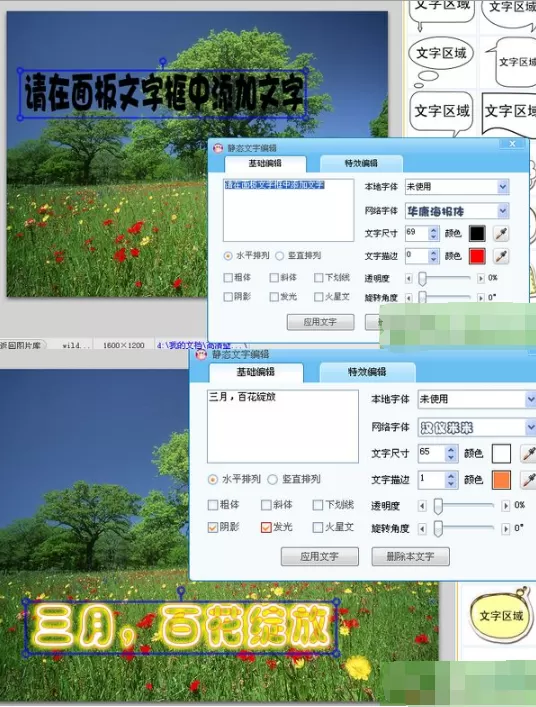The height and width of the screenshot is (707, 536).
Task: Open the blue 我的文档 file path link
Action: [201, 345]
